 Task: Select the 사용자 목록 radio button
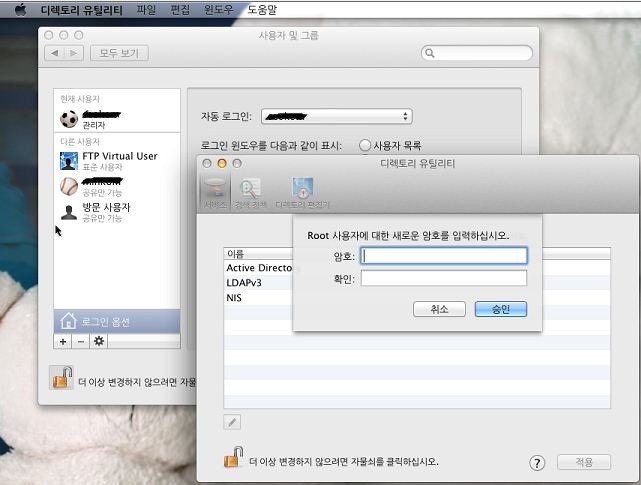click(x=365, y=145)
